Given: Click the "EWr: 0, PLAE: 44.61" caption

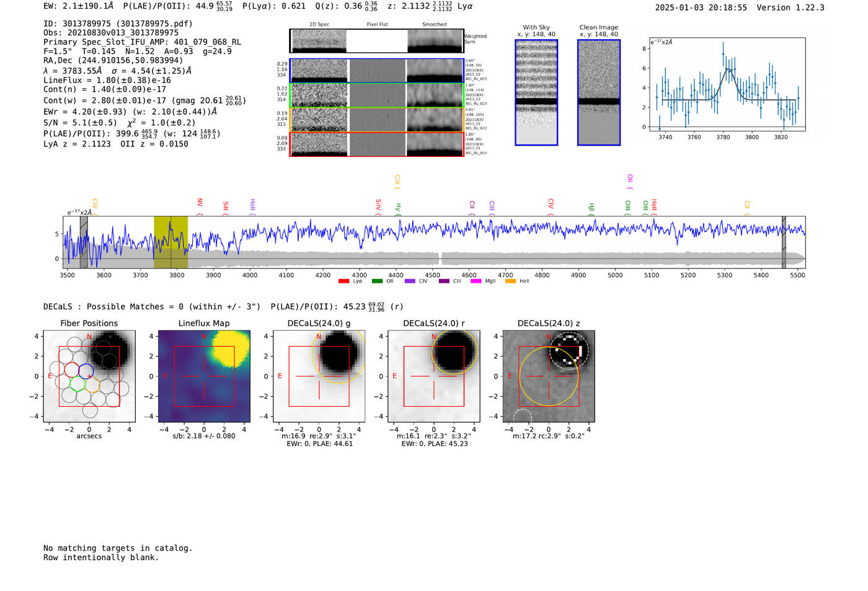Looking at the screenshot, I should click(x=319, y=444).
